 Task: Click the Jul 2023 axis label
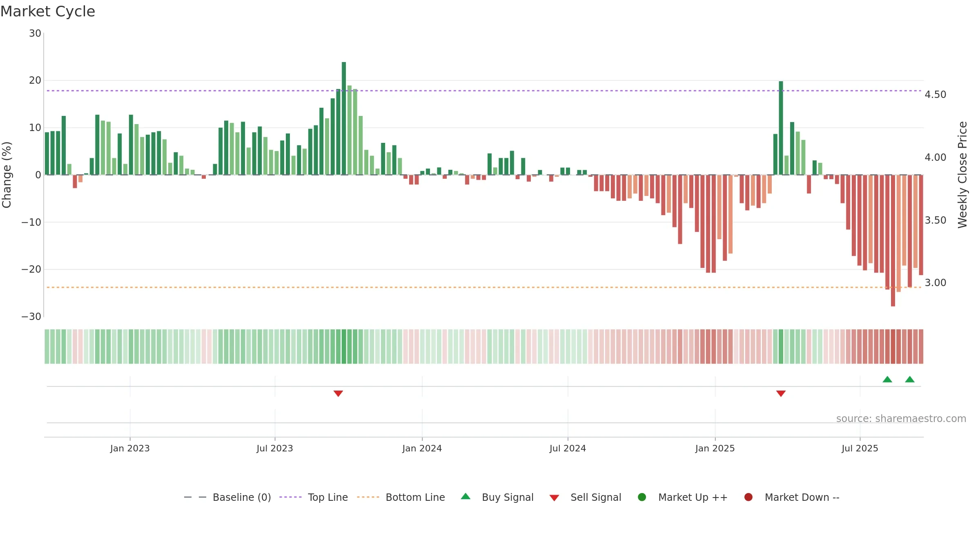(275, 448)
